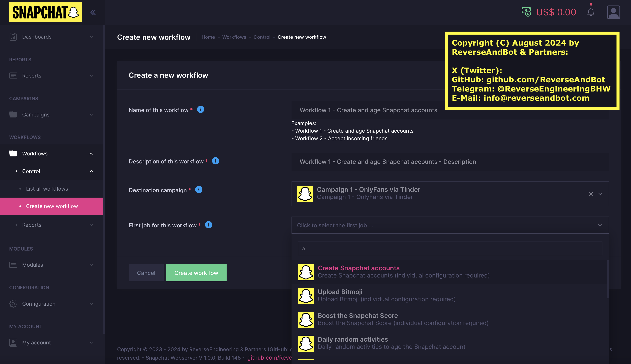Viewport: 631px width, 364px height.
Task: Open the Destination campaign dropdown arrow
Action: (x=600, y=194)
